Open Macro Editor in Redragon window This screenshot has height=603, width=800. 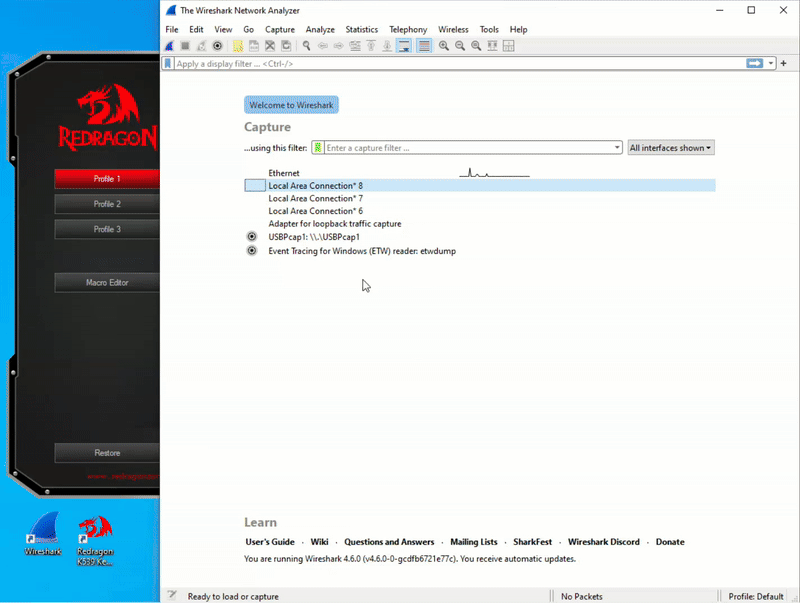[107, 283]
